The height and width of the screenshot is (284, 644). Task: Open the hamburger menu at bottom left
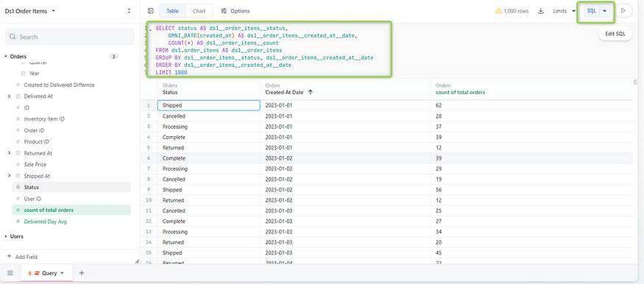[x=10, y=273]
